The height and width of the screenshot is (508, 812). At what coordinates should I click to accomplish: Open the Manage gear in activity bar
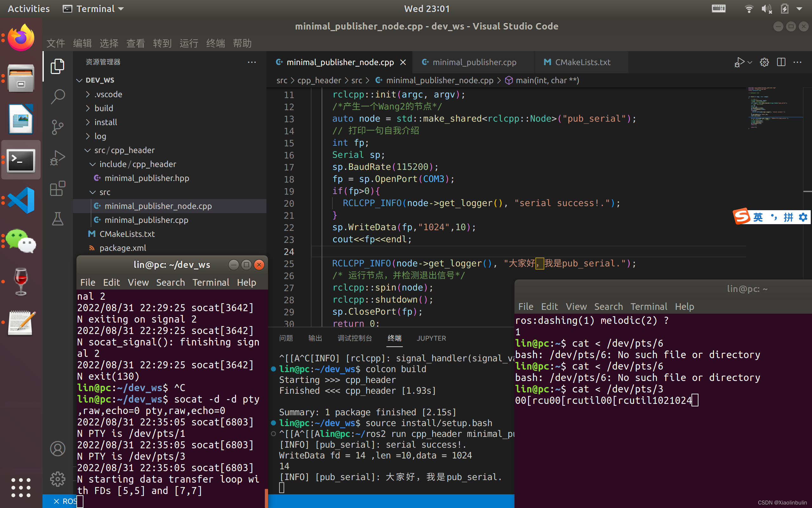[57, 479]
